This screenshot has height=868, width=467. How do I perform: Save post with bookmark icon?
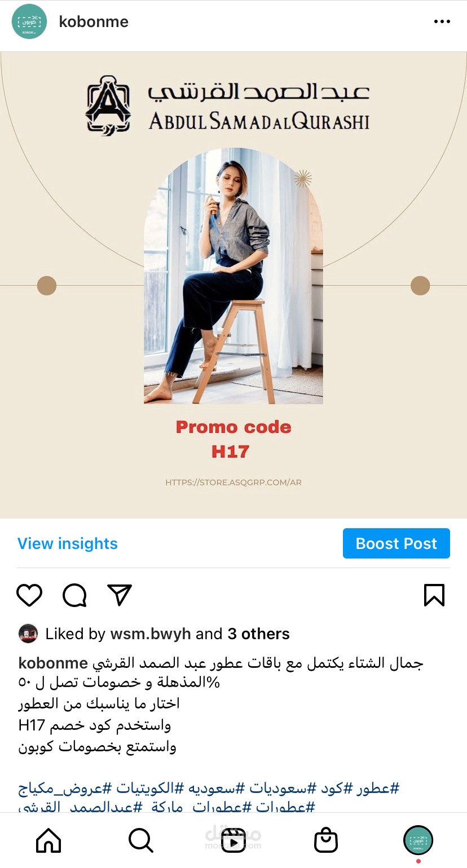(434, 595)
